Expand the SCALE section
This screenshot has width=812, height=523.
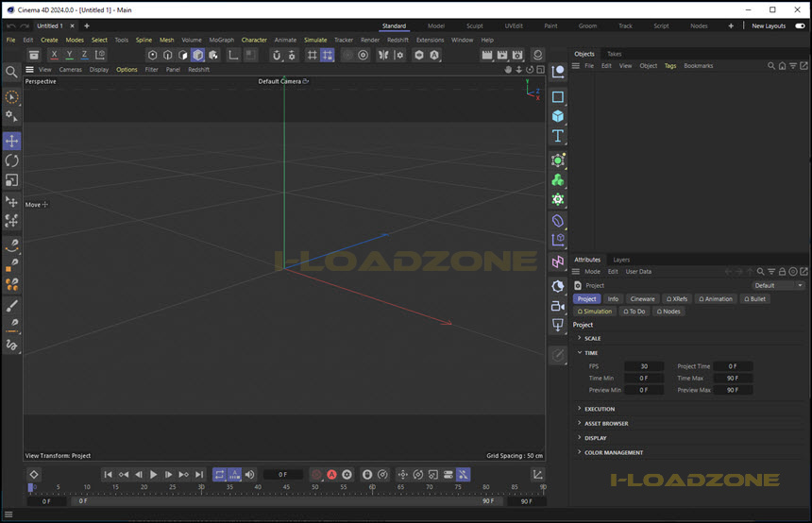point(592,338)
